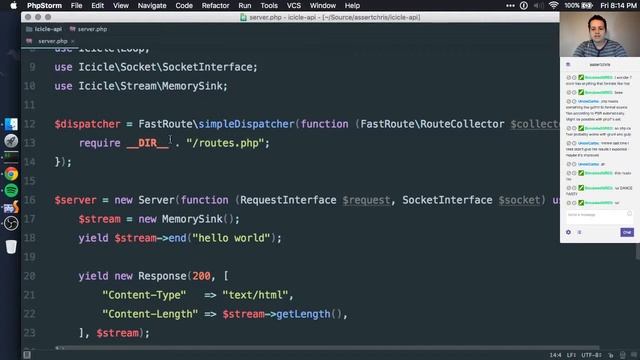
Task: Toggle tool window button in status bar corner
Action: (27, 355)
